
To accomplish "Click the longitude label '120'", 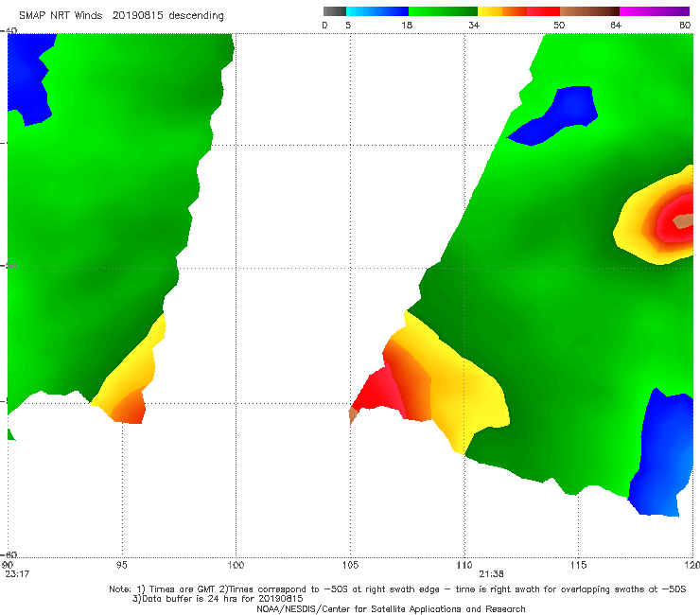I will pyautogui.click(x=692, y=566).
